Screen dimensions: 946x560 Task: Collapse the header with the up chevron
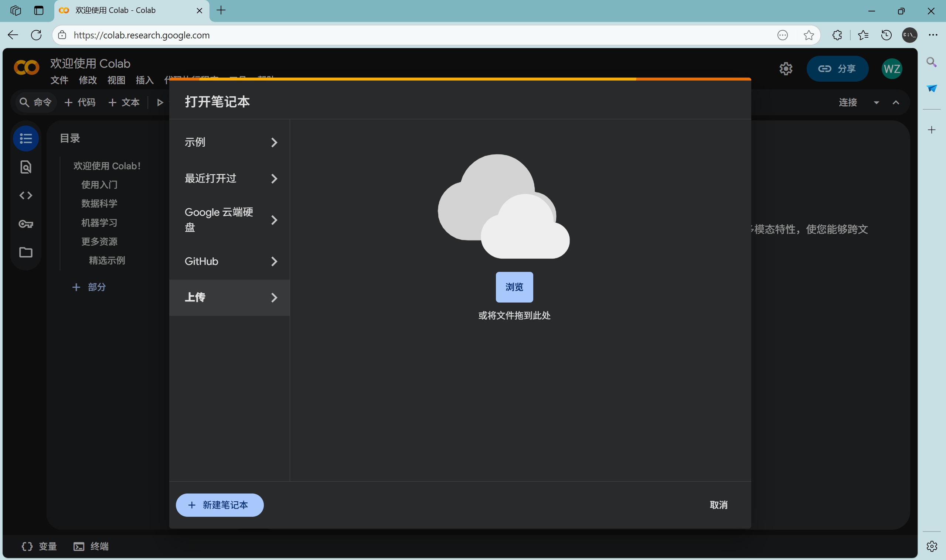click(x=896, y=102)
